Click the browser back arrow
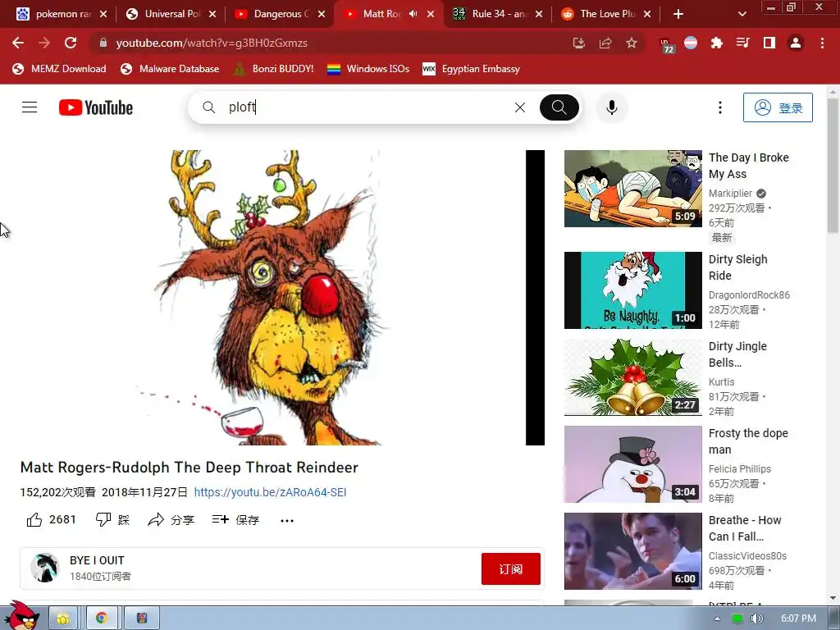This screenshot has width=840, height=630. coord(18,43)
